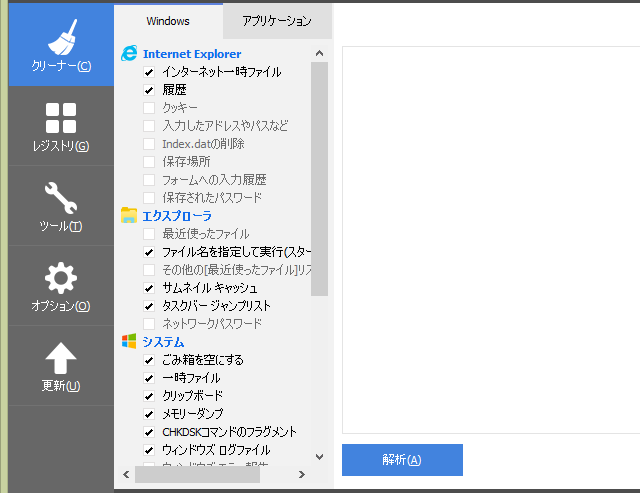This screenshot has height=493, width=640.
Task: Click the horizontal scroll right arrow
Action: (x=302, y=474)
